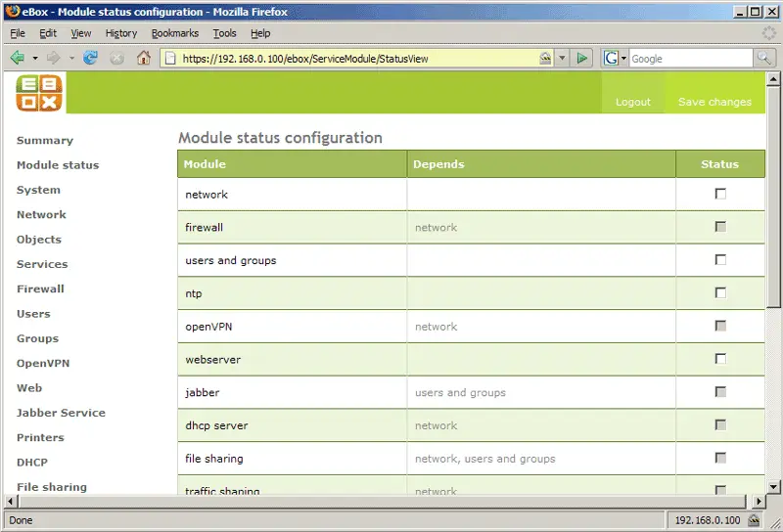Click the Module column header
This screenshot has width=783, height=532.
(292, 164)
